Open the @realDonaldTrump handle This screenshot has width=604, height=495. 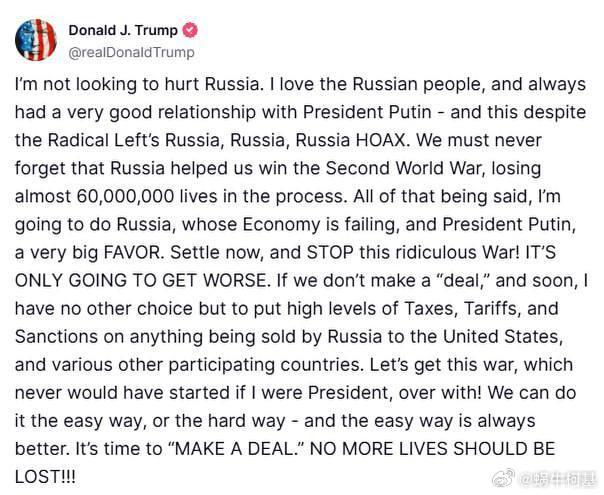coord(133,52)
